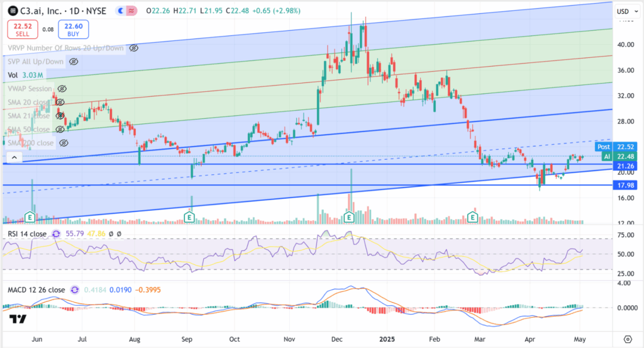Toggle visibility of SMA 20 close indicator

(60, 103)
